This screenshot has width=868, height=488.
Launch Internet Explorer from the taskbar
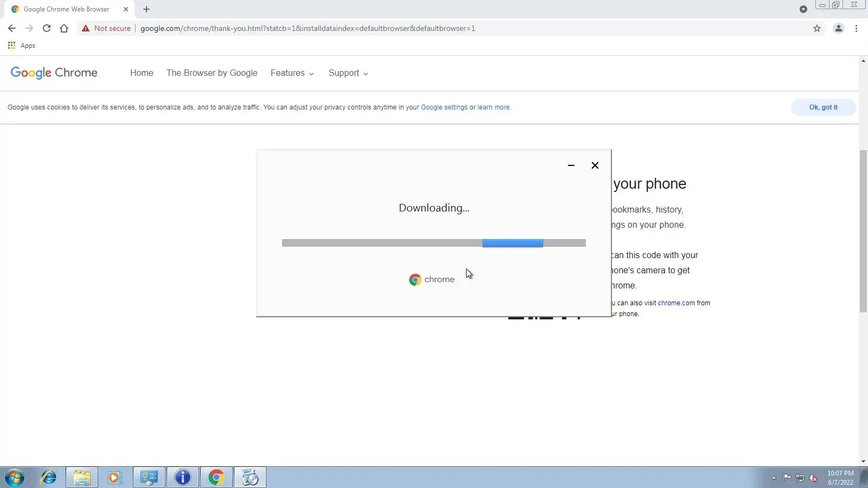coord(49,478)
